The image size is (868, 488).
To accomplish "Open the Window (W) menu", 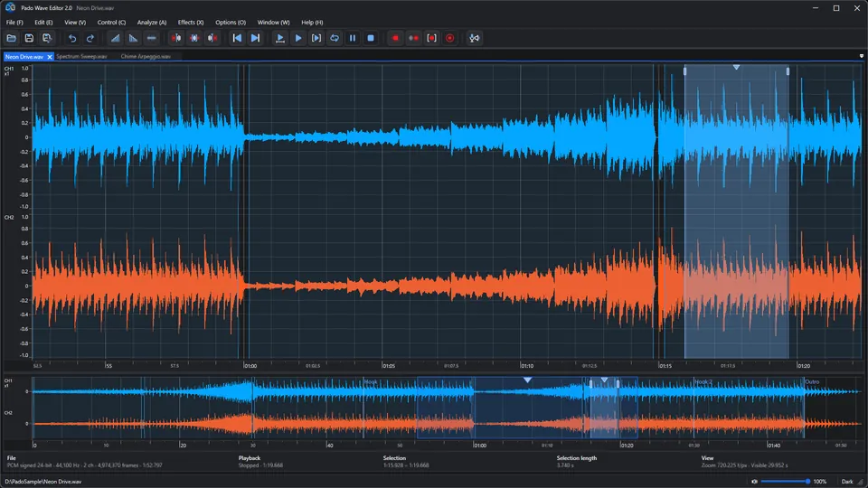I will [x=273, y=23].
